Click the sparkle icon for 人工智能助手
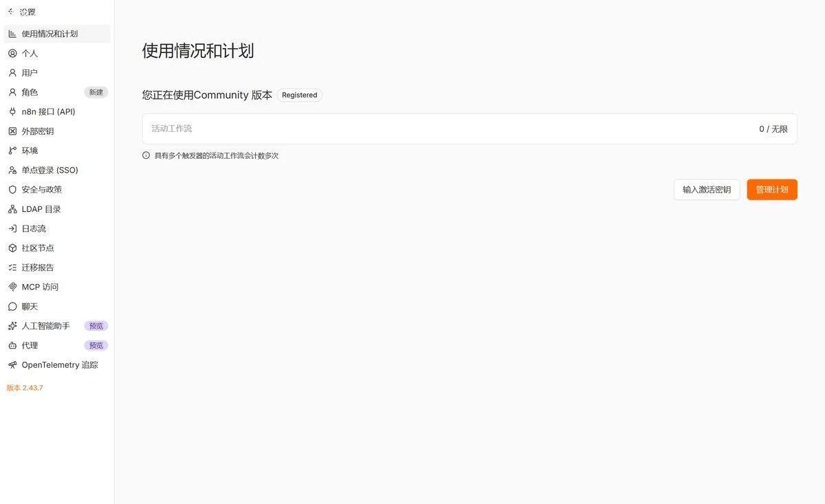This screenshot has height=504, width=825. pos(12,326)
